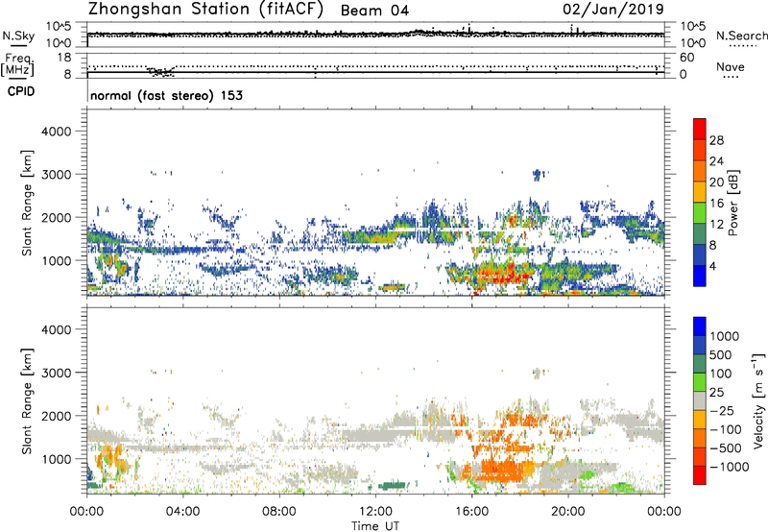This screenshot has height=532, width=768.
Task: Click power panel 'Slant Range [km]' label
Action: [27, 203]
